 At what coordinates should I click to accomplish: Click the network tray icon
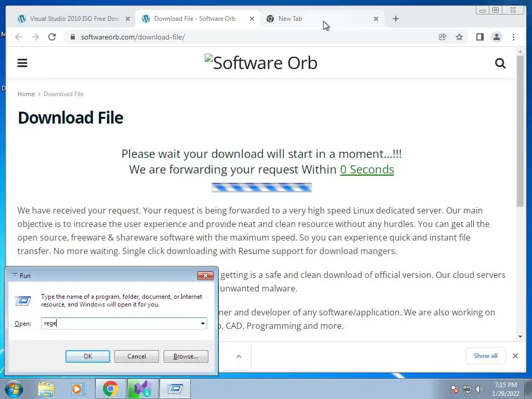(x=467, y=389)
